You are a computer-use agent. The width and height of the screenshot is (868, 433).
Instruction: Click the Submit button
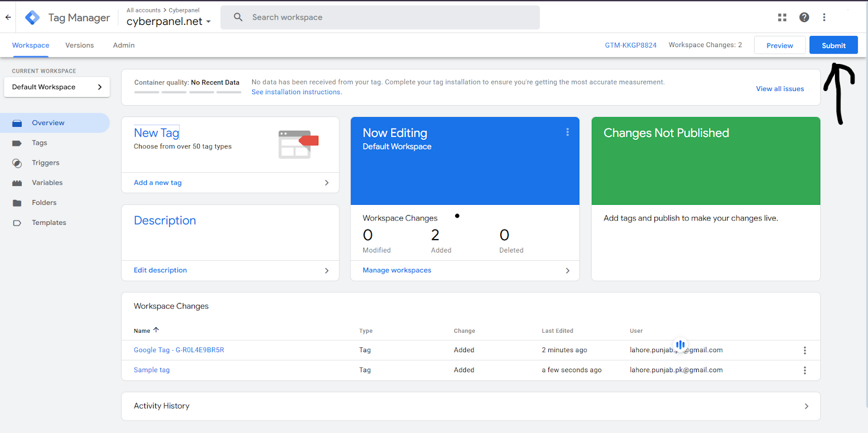tap(833, 45)
